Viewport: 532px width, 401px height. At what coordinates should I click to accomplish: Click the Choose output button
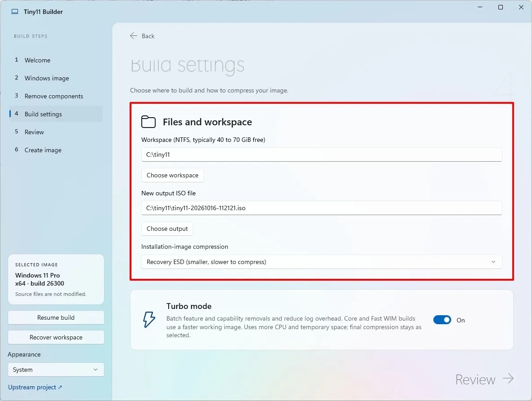click(x=167, y=229)
